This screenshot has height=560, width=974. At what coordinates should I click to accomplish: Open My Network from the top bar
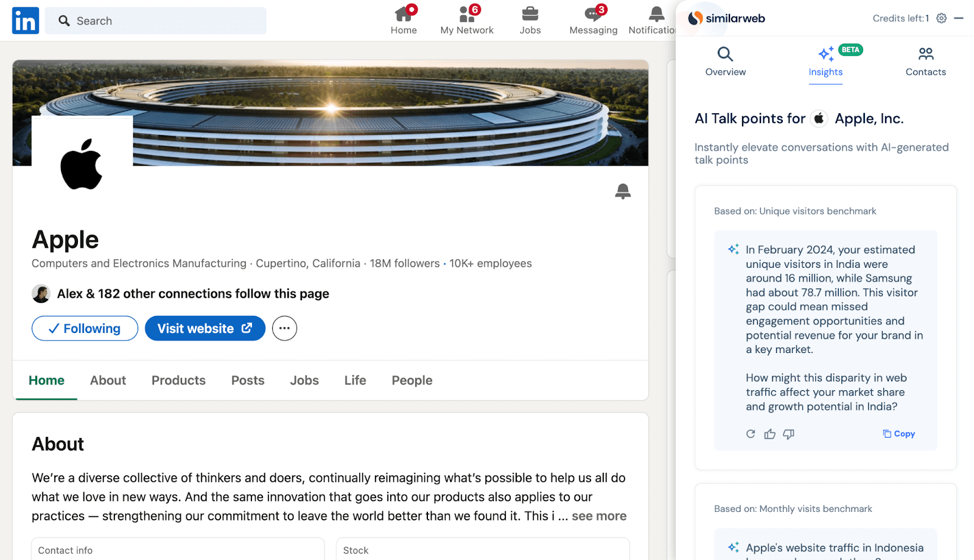(467, 21)
